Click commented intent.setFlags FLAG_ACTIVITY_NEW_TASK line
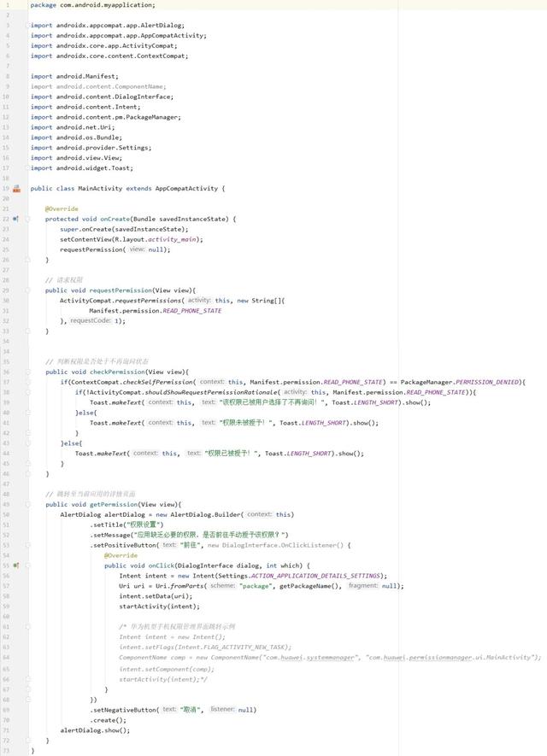Image resolution: width=547 pixels, height=756 pixels. click(205, 647)
